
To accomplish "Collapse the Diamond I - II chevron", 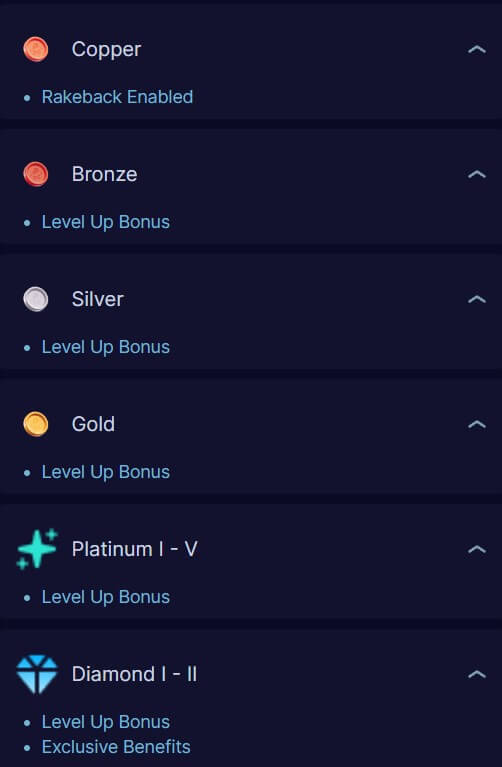I will 477,674.
